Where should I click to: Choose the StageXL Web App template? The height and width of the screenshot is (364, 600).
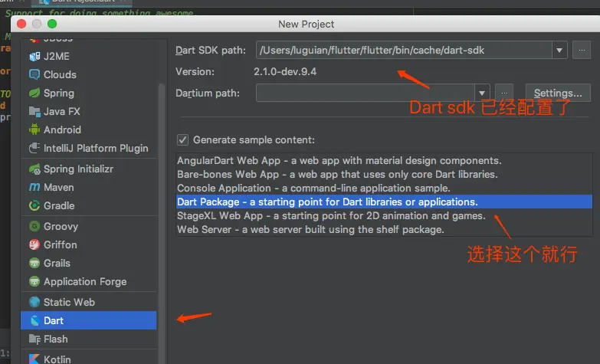click(384, 215)
